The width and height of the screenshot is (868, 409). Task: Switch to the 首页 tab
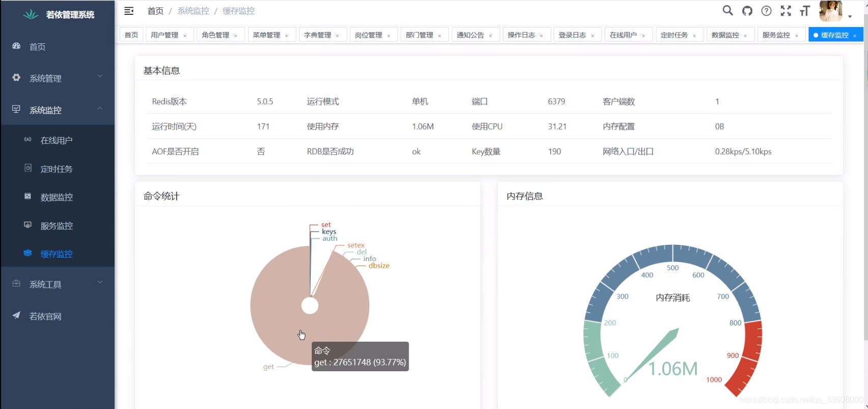click(x=131, y=35)
